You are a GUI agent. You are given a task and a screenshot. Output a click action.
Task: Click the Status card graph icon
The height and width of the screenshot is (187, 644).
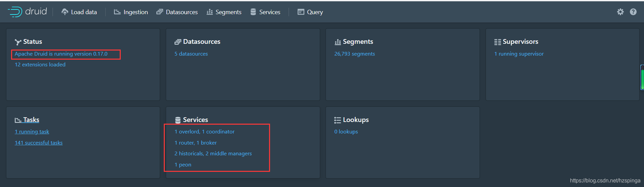coord(18,42)
